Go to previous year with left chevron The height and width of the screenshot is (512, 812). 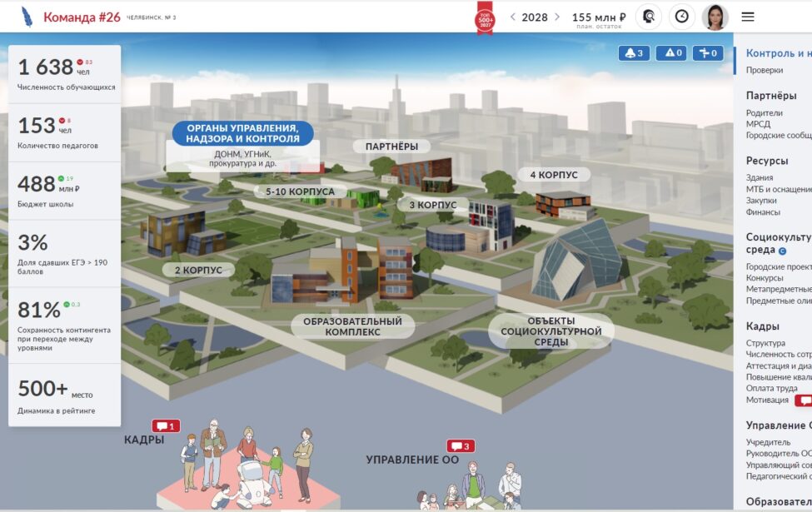512,17
